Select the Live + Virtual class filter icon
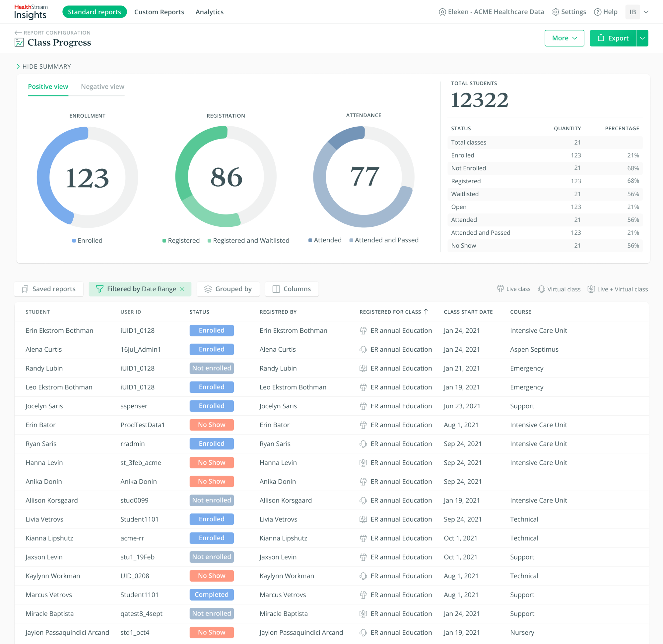The width and height of the screenshot is (663, 644). (x=592, y=289)
